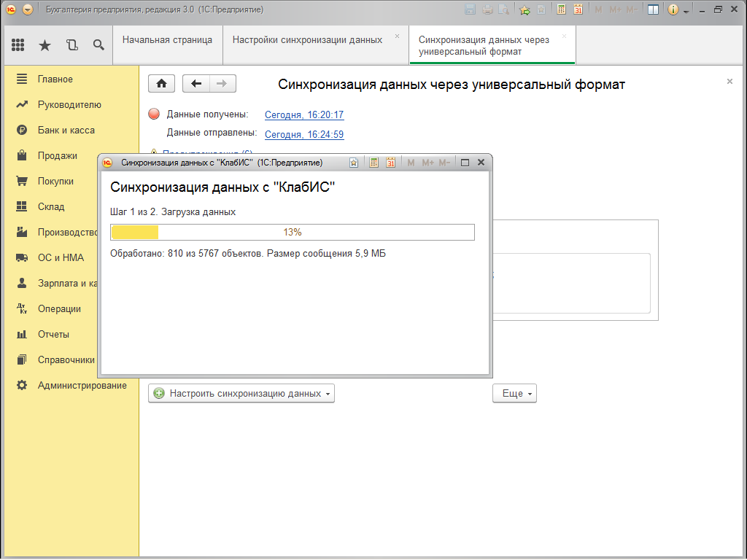Click the info help icon in title bar
The width and height of the screenshot is (747, 560).
point(673,9)
